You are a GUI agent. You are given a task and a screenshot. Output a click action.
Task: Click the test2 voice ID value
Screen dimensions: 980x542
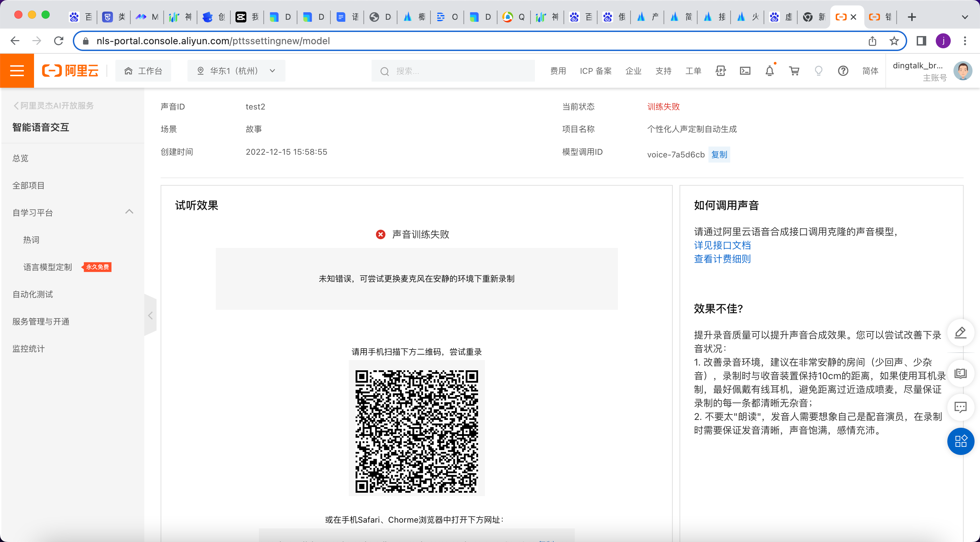coord(255,106)
